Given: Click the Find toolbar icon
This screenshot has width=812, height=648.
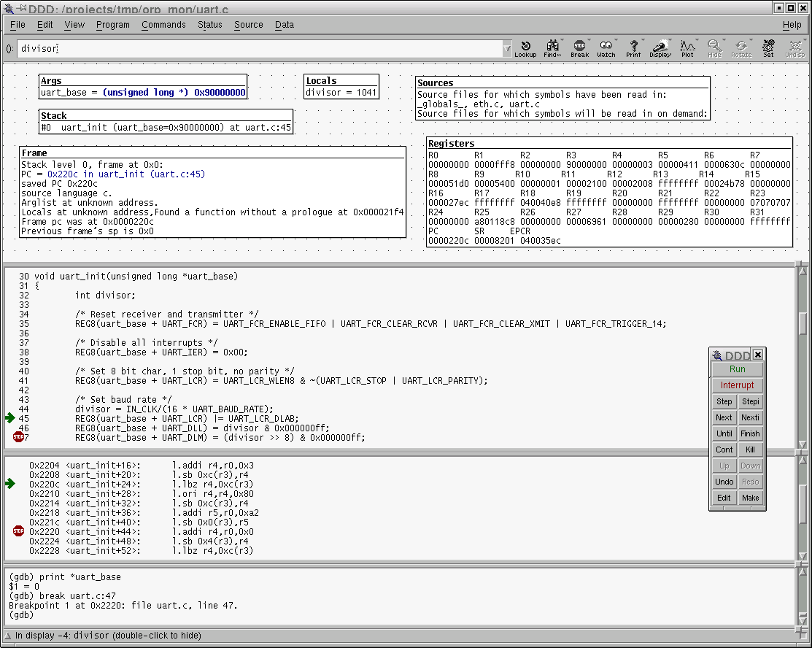Looking at the screenshot, I should pyautogui.click(x=552, y=48).
